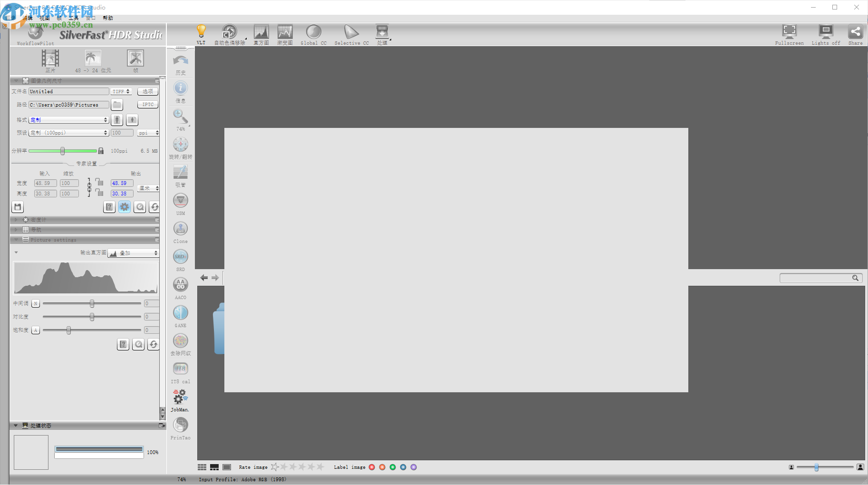Image resolution: width=868 pixels, height=485 pixels.
Task: Expand the 密度计 densitometer panel
Action: pos(16,220)
